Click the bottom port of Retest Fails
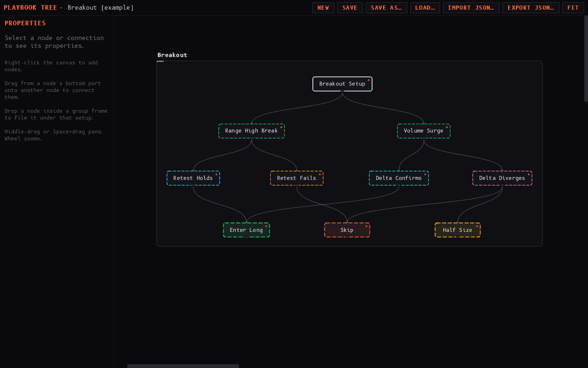This screenshot has width=588, height=368. (297, 186)
